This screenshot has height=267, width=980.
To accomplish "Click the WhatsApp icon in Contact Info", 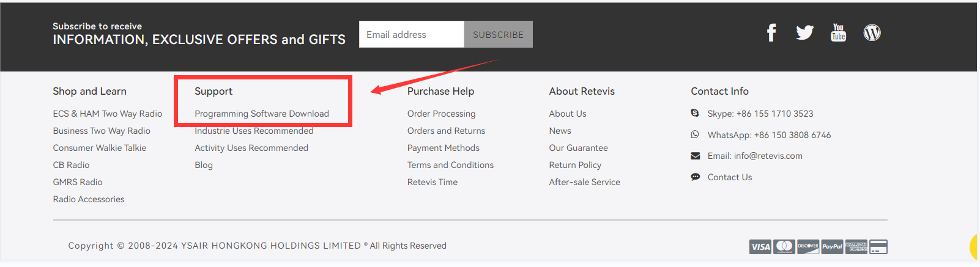I will tap(695, 134).
